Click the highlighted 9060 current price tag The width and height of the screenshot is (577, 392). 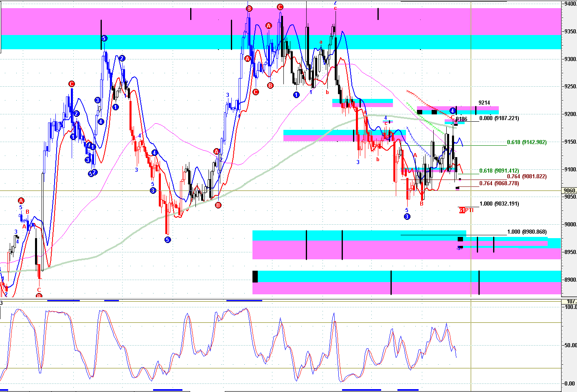[570, 191]
